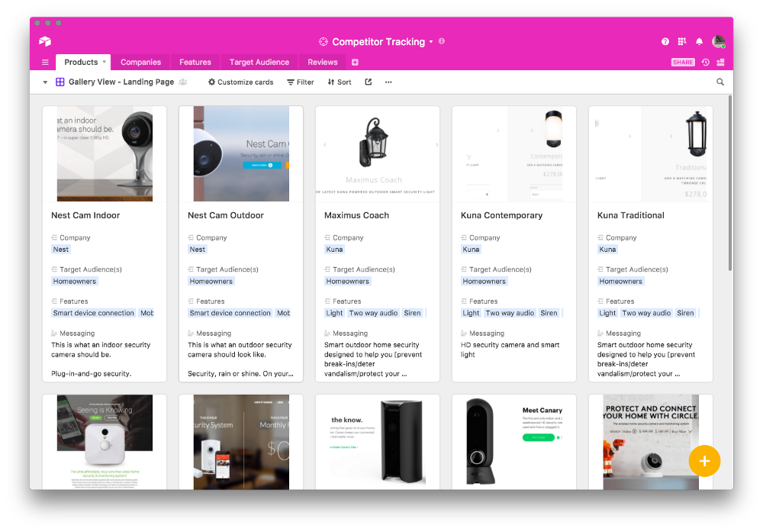Click Smart device connection tag on Nest Cam Outdoor
Screen dimensions: 763x532
coord(230,313)
